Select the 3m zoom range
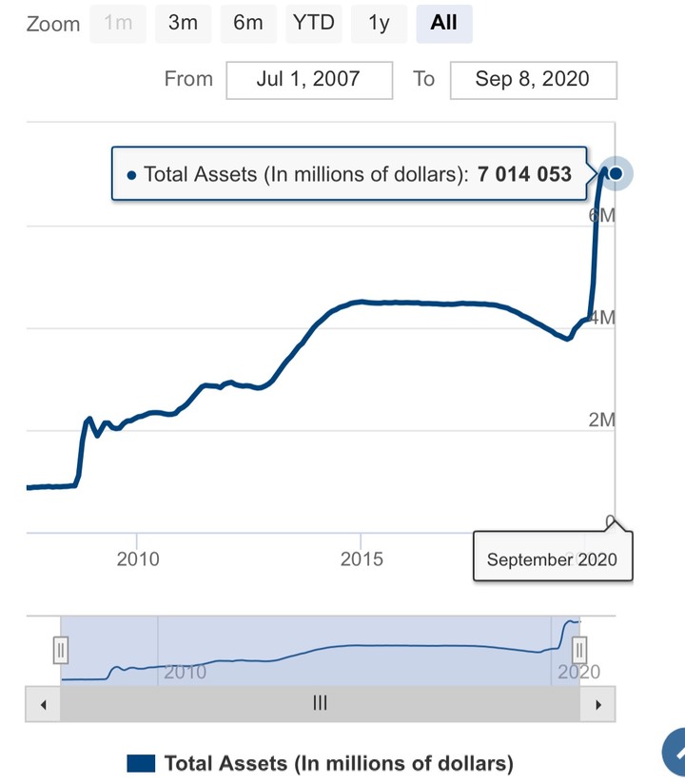 (183, 24)
